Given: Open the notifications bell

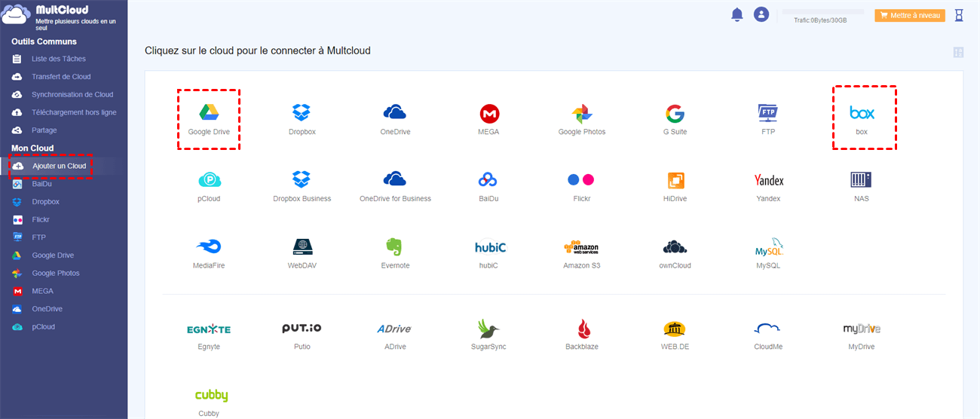Looking at the screenshot, I should pos(737,14).
